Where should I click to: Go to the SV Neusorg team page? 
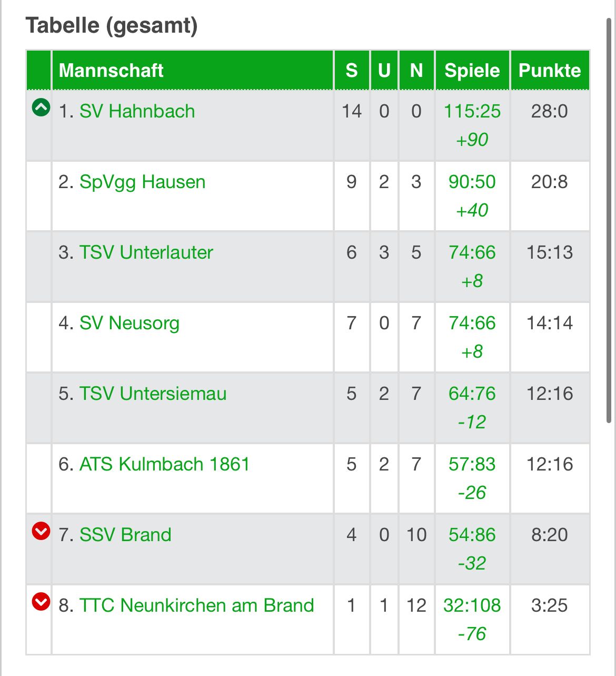129,323
